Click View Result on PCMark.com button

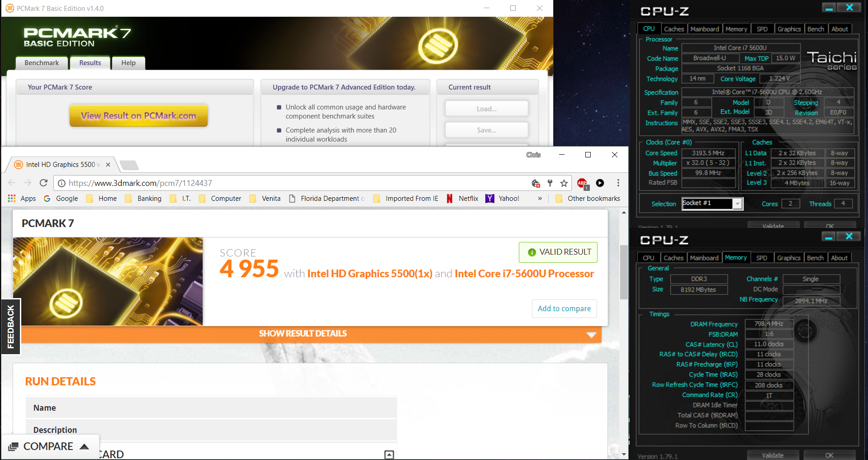click(138, 116)
